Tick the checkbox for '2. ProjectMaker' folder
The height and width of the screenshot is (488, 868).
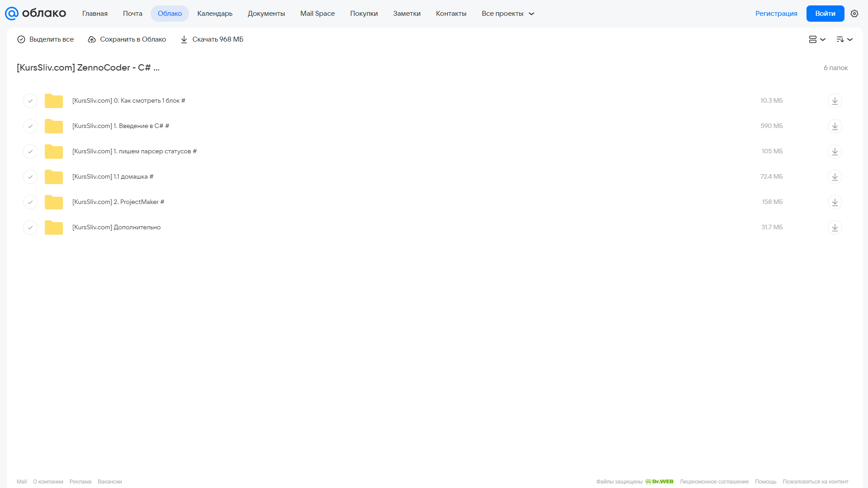pyautogui.click(x=30, y=202)
